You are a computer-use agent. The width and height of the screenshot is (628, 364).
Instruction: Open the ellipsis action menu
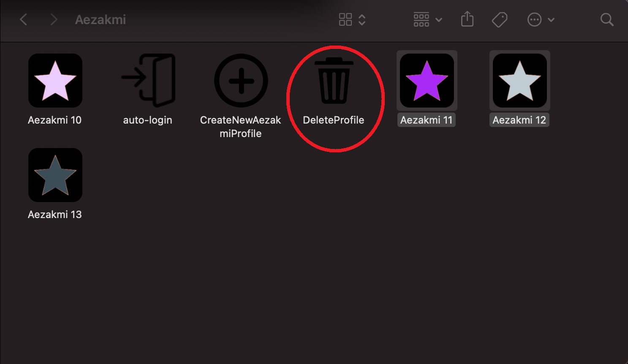coord(535,19)
